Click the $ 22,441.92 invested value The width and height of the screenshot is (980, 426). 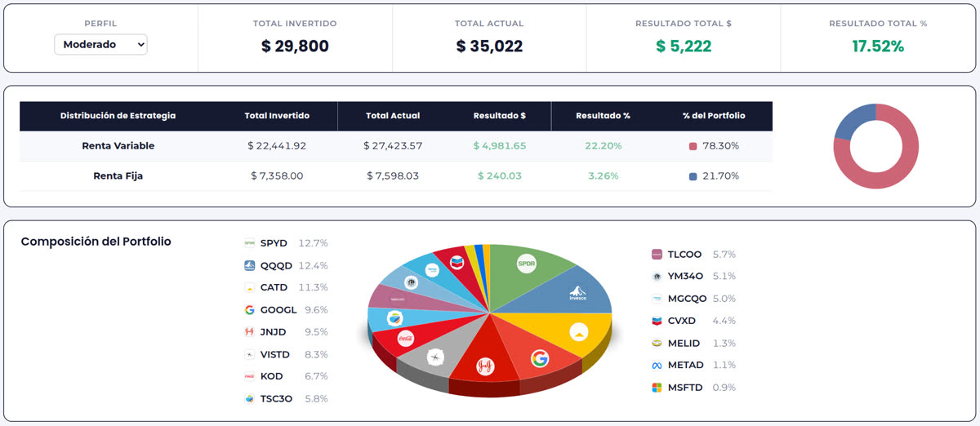coord(277,146)
